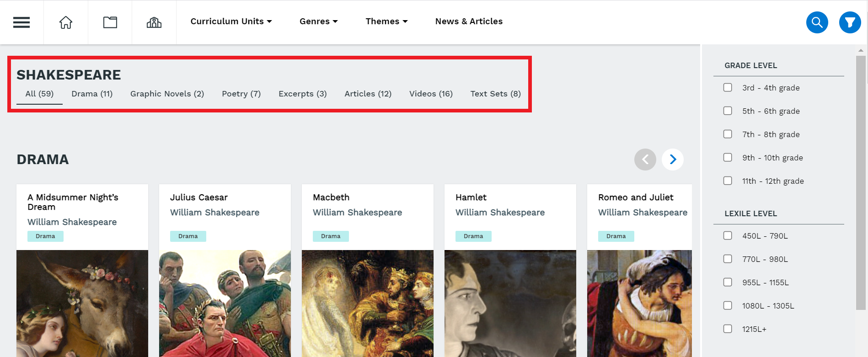Switch to the Graphic Novels (2) tab
Viewport: 868px width, 357px height.
pyautogui.click(x=167, y=94)
